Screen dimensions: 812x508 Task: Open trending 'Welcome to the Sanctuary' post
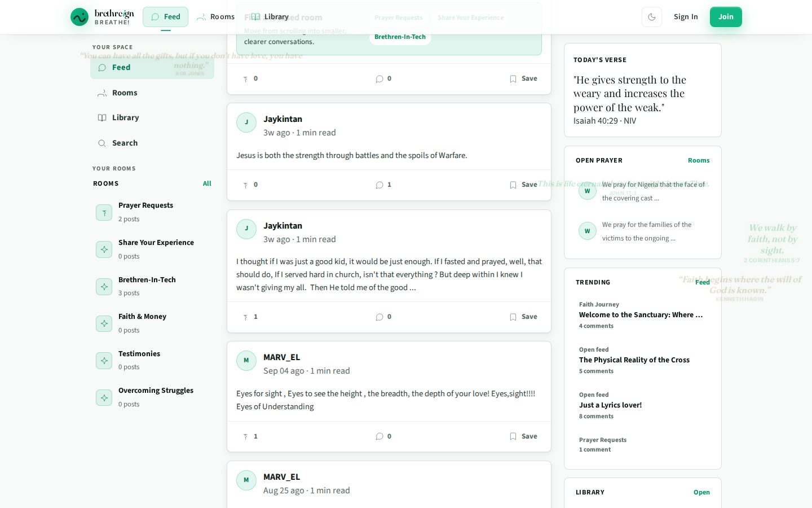tap(643, 315)
